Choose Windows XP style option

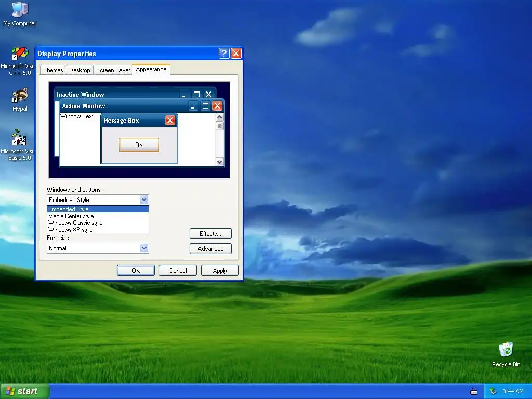coord(98,230)
